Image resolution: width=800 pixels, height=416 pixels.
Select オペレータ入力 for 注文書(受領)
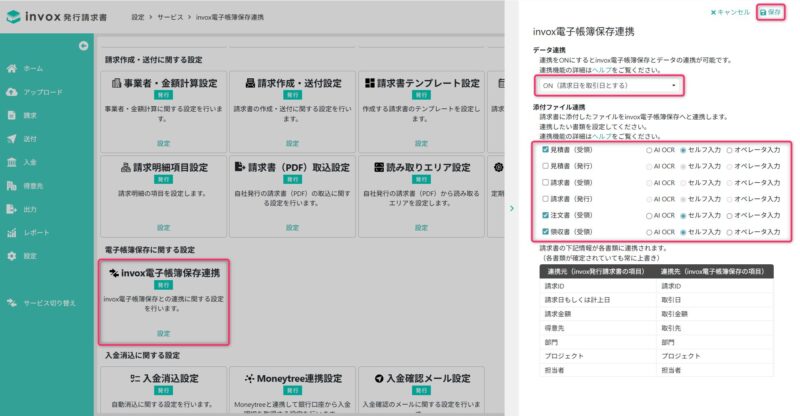730,215
